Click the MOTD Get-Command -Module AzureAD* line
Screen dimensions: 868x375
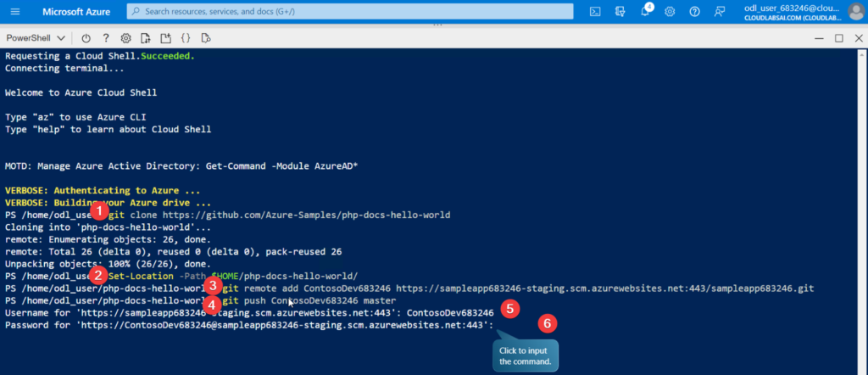pyautogui.click(x=181, y=166)
